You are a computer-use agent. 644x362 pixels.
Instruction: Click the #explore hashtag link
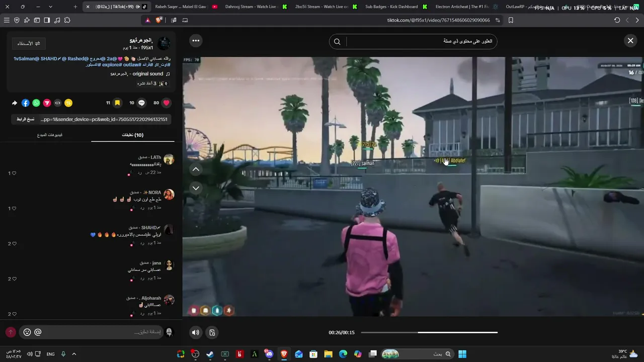[112, 64]
